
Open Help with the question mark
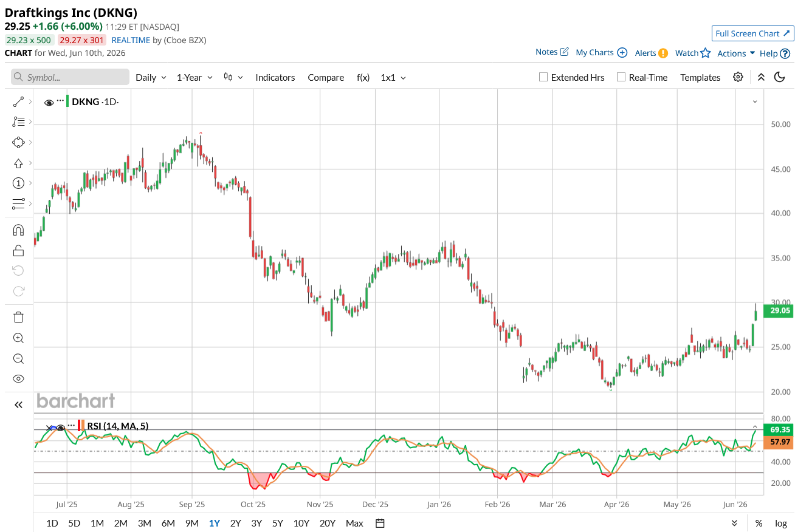tap(785, 53)
